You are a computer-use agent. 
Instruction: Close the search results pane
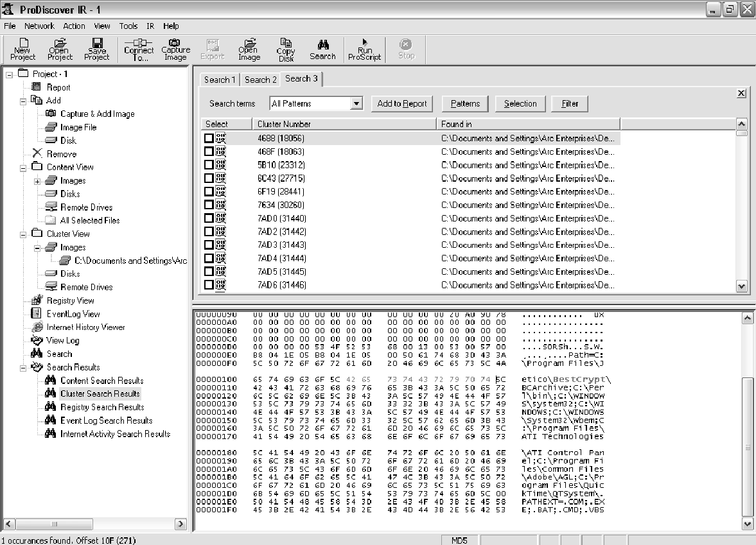[x=741, y=93]
